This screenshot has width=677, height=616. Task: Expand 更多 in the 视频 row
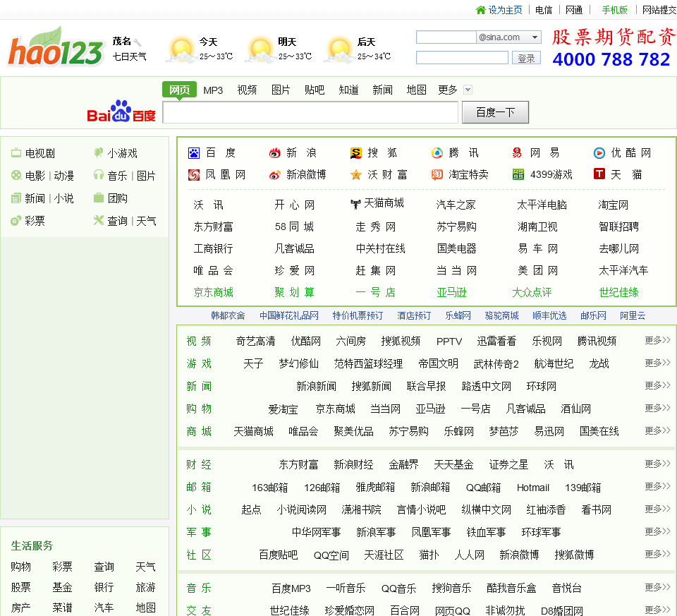[x=657, y=341]
